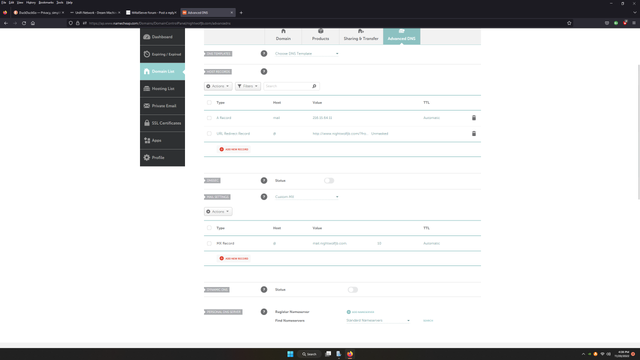This screenshot has width=640, height=360.
Task: Click Add New Record under mail settings
Action: (x=234, y=258)
